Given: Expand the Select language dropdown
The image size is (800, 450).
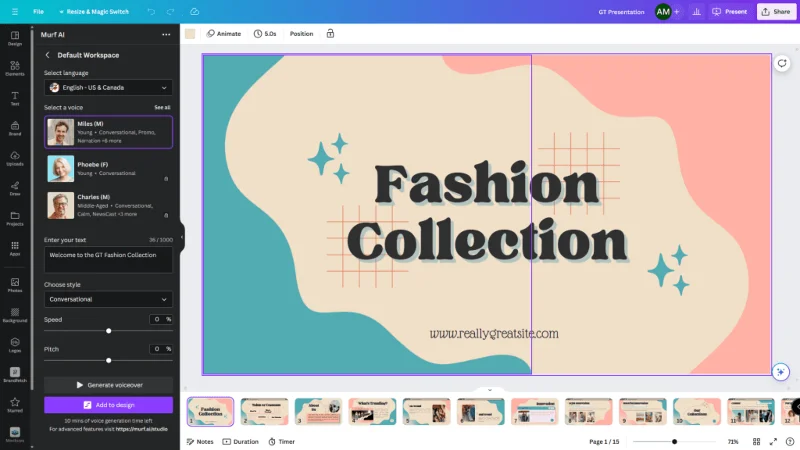Looking at the screenshot, I should tap(108, 88).
